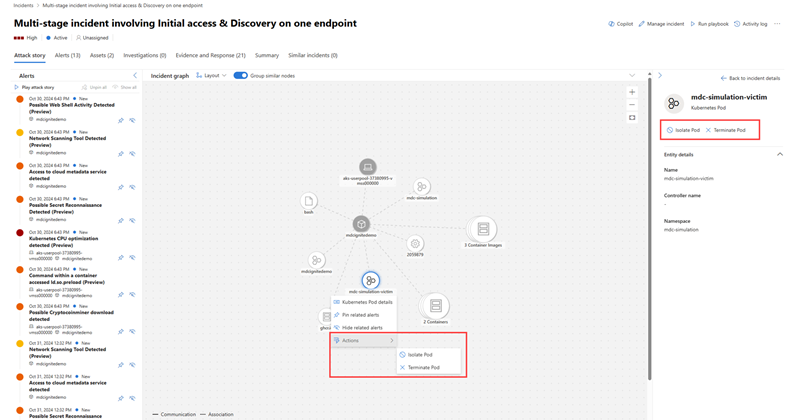800x420 pixels.
Task: Click Unpin all alerts
Action: [94, 87]
